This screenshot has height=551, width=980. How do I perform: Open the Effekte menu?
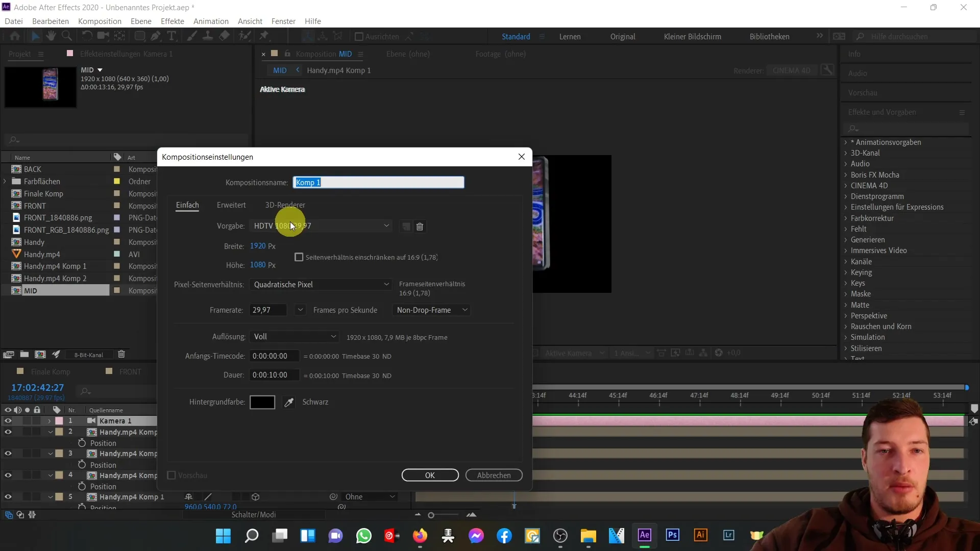coord(173,21)
